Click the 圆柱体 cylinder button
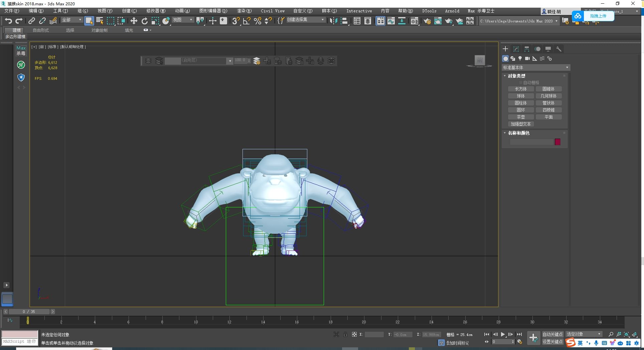This screenshot has width=644, height=350. 521,103
